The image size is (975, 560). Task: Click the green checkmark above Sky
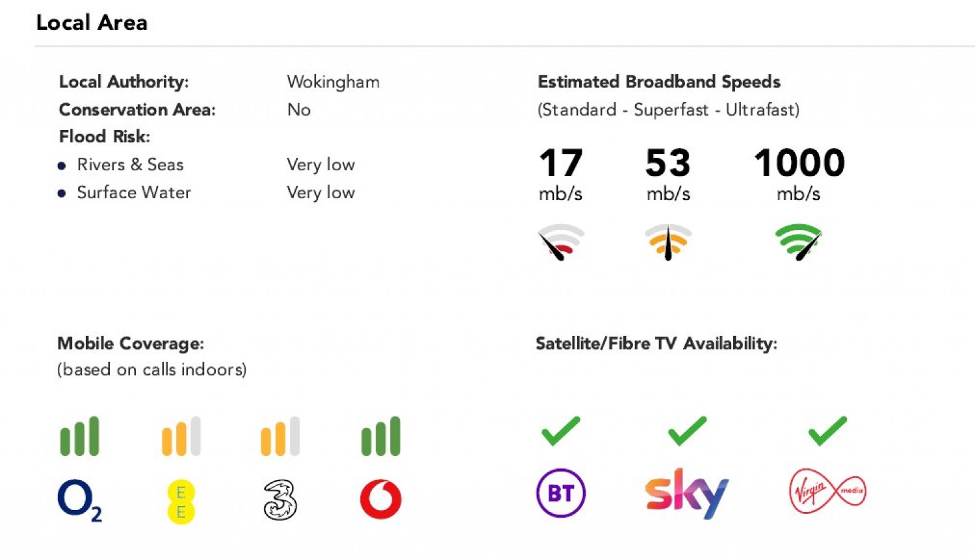(x=687, y=431)
